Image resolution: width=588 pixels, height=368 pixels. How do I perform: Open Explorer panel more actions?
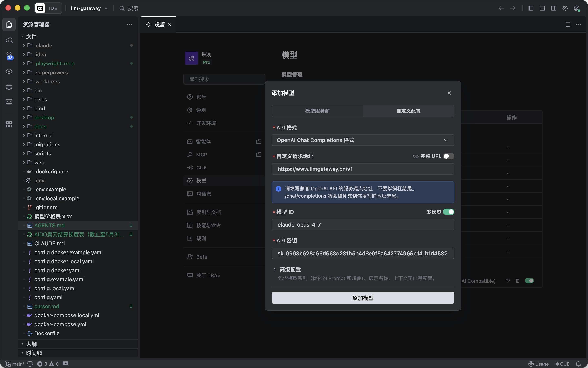point(129,24)
